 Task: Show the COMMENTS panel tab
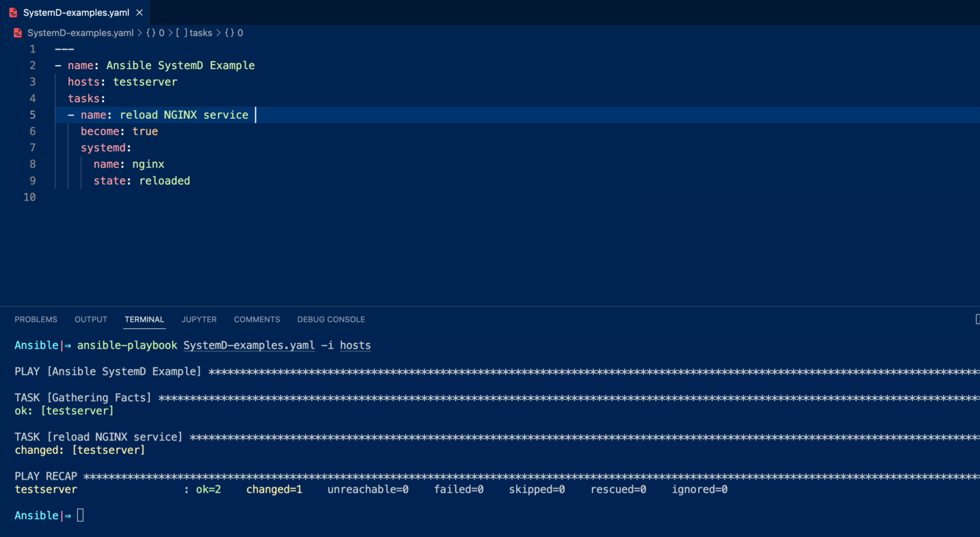256,319
